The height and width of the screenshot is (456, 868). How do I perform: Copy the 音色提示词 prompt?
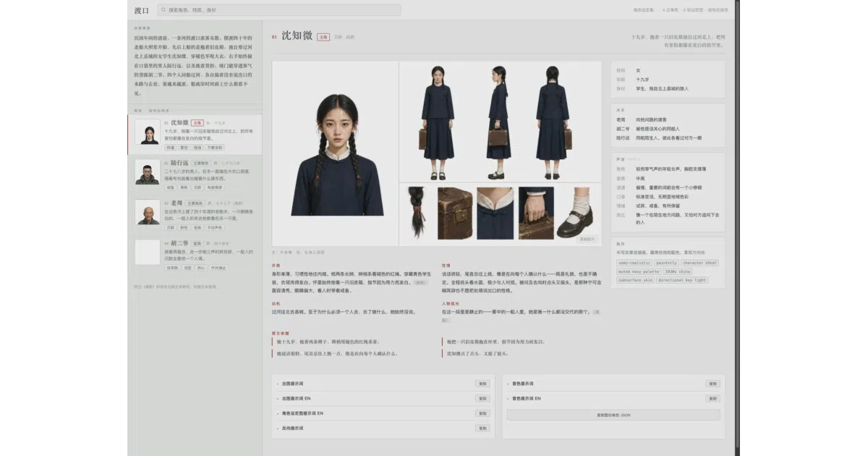(x=712, y=384)
